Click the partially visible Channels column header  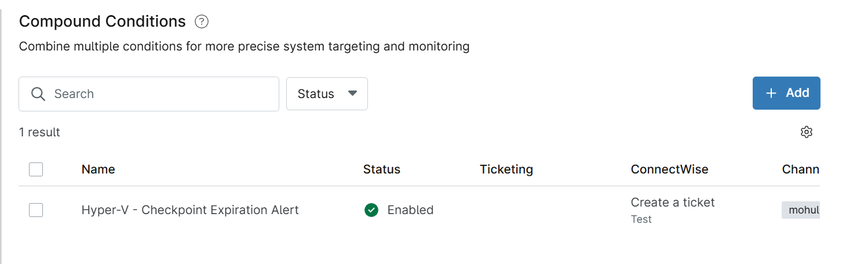800,169
